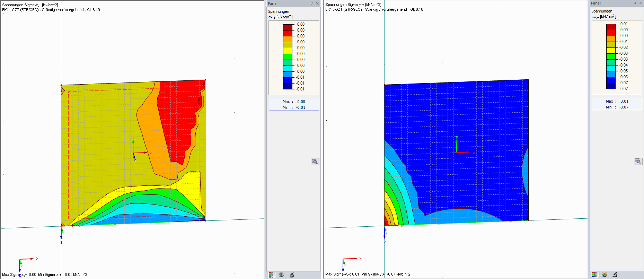
Task: Click σy,+ [kN/cm²] unit label in right panel
Action: [603, 17]
